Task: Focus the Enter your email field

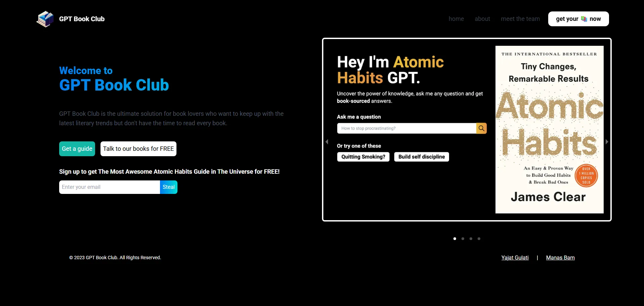Action: (109, 187)
